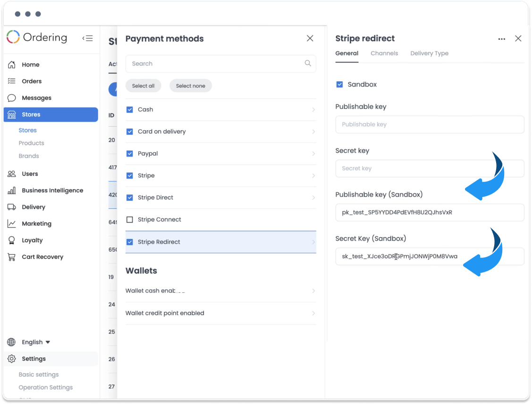Viewport: 532px width, 405px height.
Task: Expand the Stripe row chevron
Action: (313, 175)
